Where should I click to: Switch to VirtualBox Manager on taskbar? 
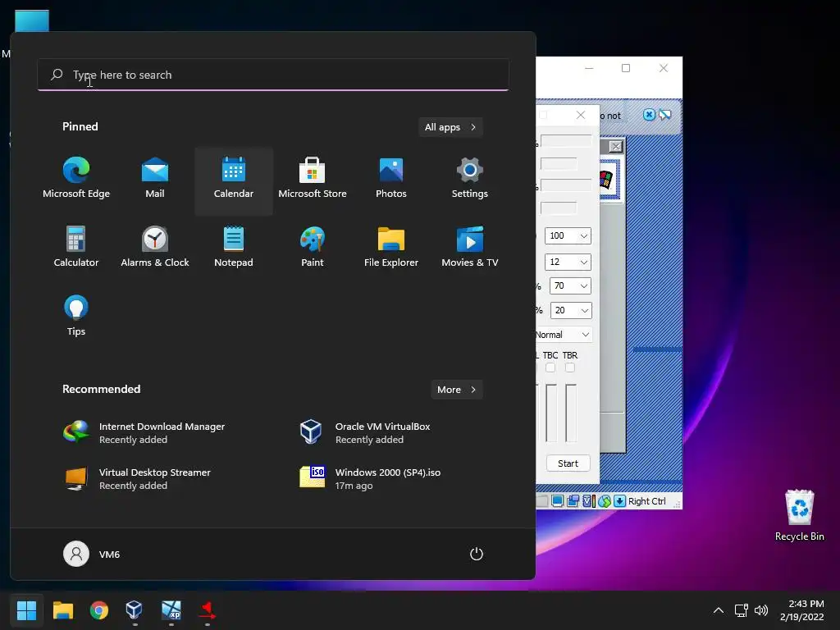coord(135,610)
